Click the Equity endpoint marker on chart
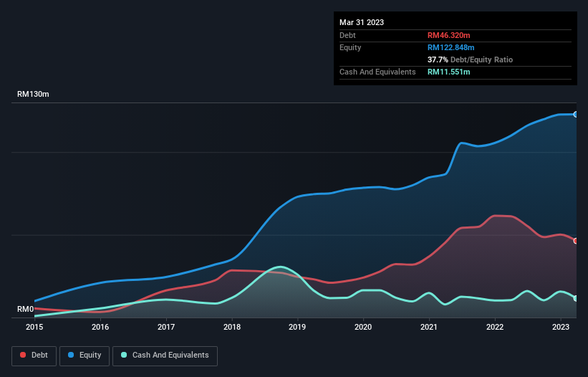Viewport: 588px width, 377px height. point(576,115)
